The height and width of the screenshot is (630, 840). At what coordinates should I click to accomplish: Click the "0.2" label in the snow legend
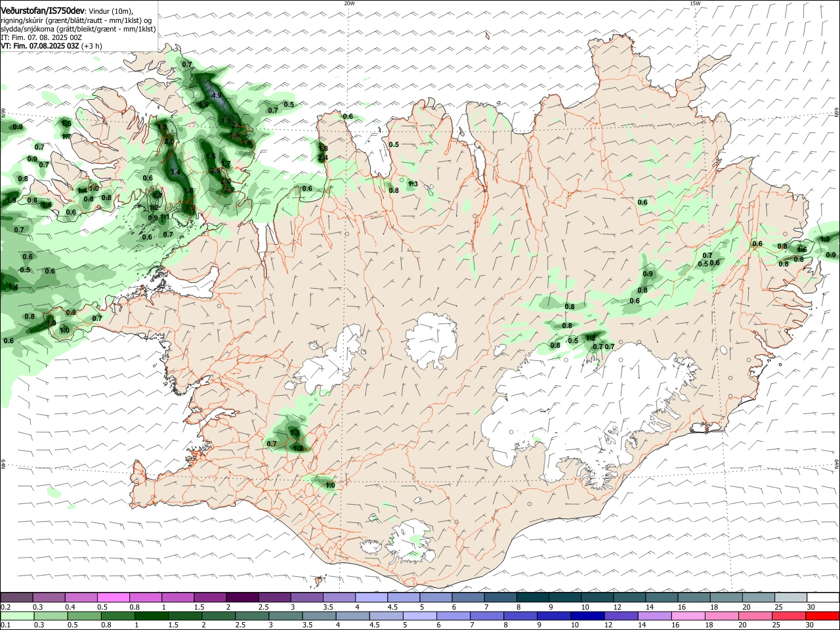click(6, 607)
